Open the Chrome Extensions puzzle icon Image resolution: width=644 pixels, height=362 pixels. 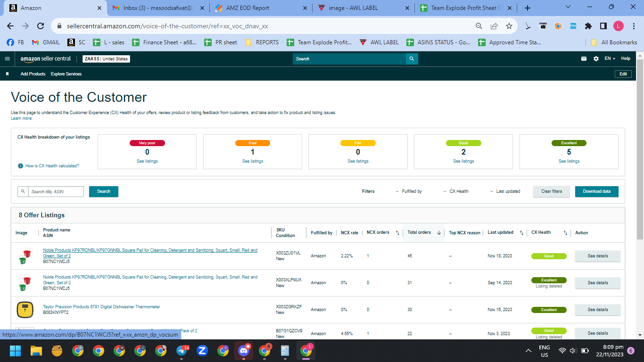pyautogui.click(x=588, y=26)
